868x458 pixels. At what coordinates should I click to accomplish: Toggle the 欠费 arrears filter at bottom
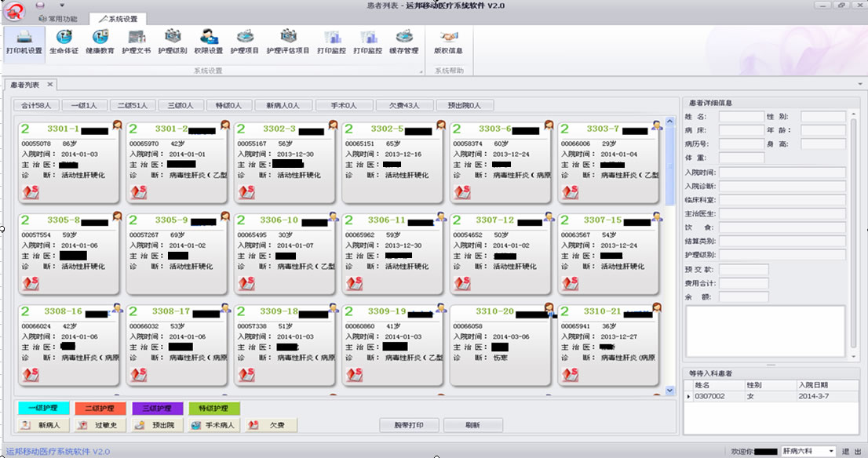click(271, 425)
